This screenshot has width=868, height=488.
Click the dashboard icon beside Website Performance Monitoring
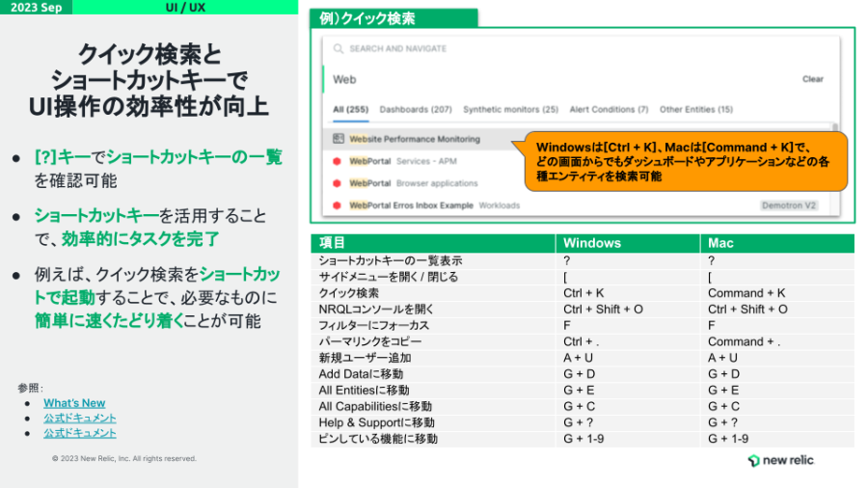pyautogui.click(x=338, y=139)
